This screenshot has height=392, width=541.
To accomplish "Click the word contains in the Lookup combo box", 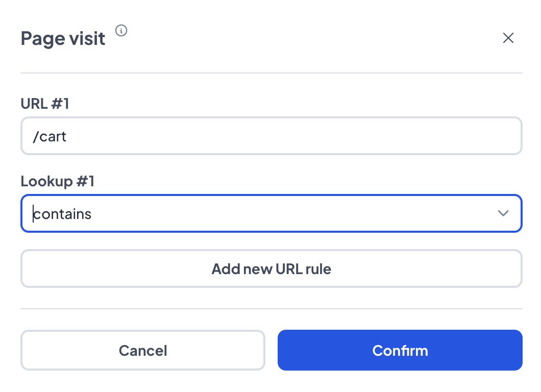I will tap(62, 214).
